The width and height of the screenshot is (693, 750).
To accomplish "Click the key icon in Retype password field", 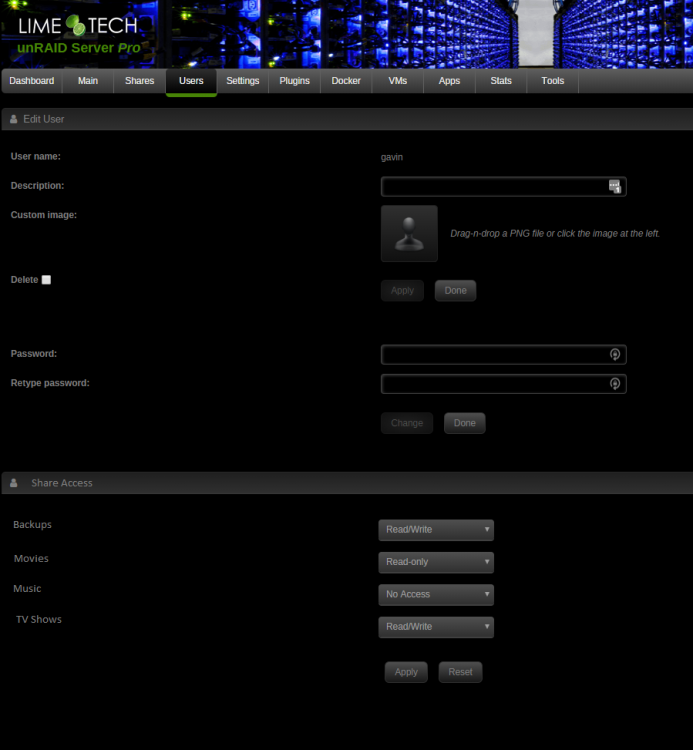I will (615, 384).
